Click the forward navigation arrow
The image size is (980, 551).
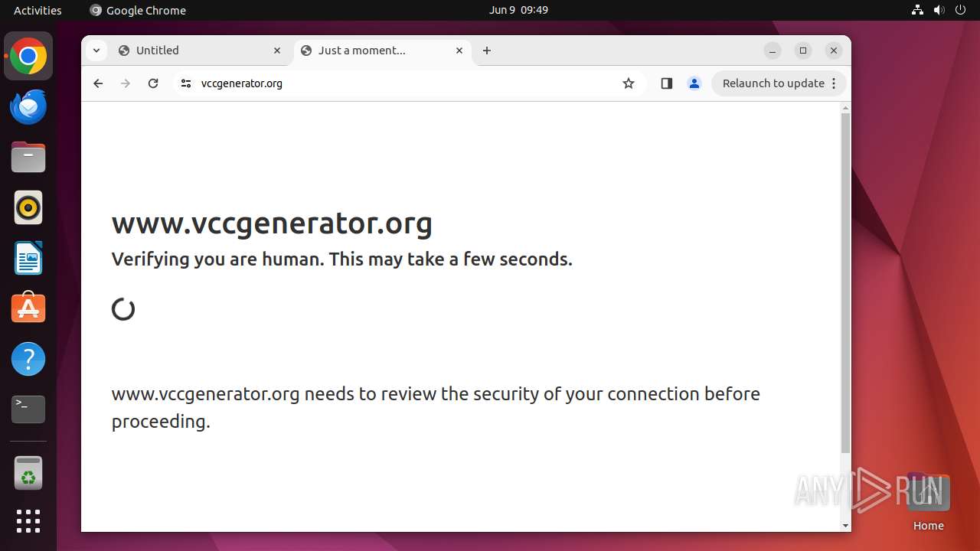[126, 83]
